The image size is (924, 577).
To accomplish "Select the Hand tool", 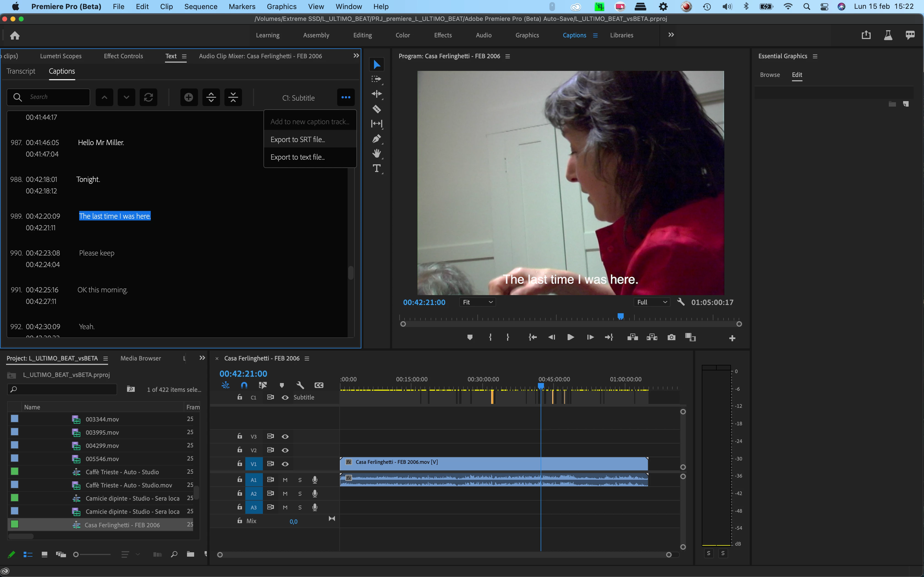I will 376,153.
